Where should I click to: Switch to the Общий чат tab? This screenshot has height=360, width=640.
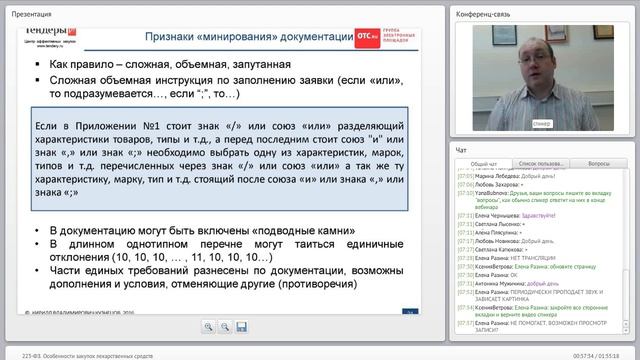pos(484,164)
